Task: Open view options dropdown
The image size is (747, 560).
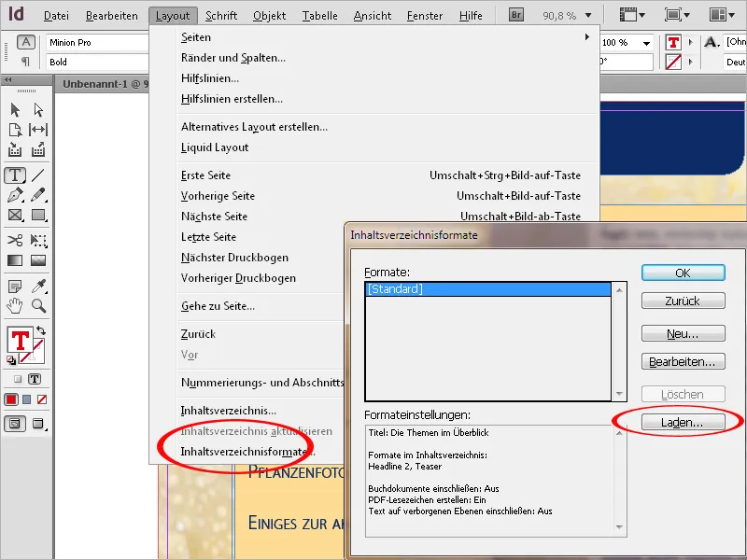Action: pyautogui.click(x=632, y=15)
